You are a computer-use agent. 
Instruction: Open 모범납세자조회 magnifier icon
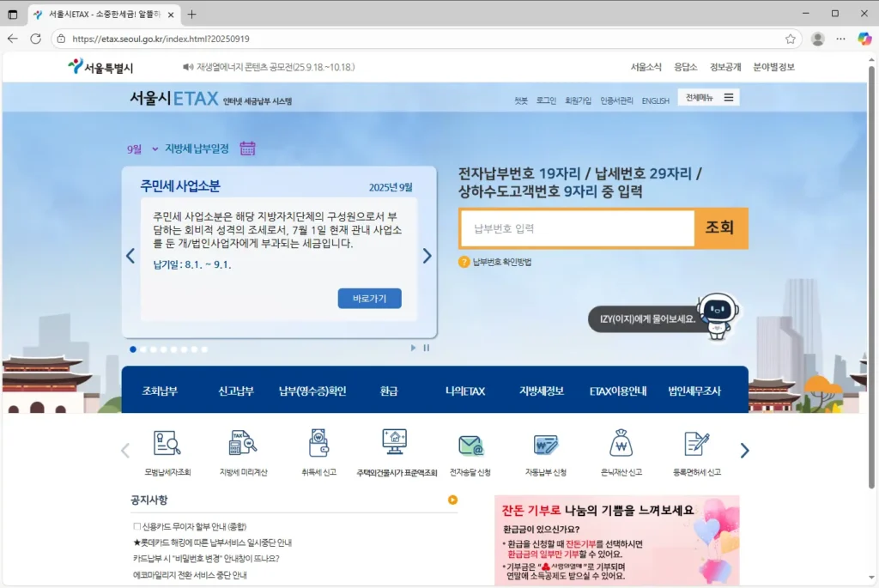click(167, 444)
